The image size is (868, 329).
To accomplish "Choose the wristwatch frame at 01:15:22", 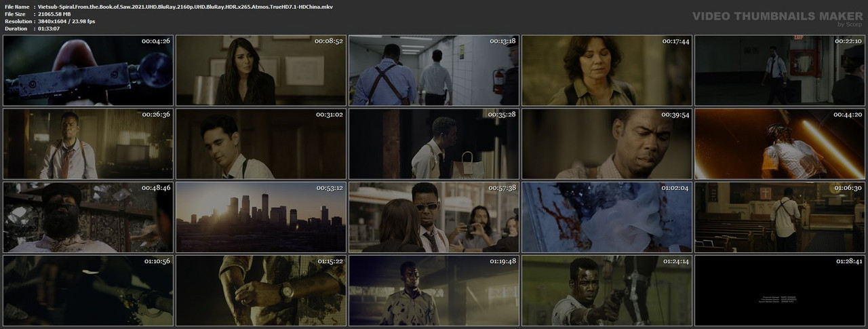I will [x=261, y=290].
